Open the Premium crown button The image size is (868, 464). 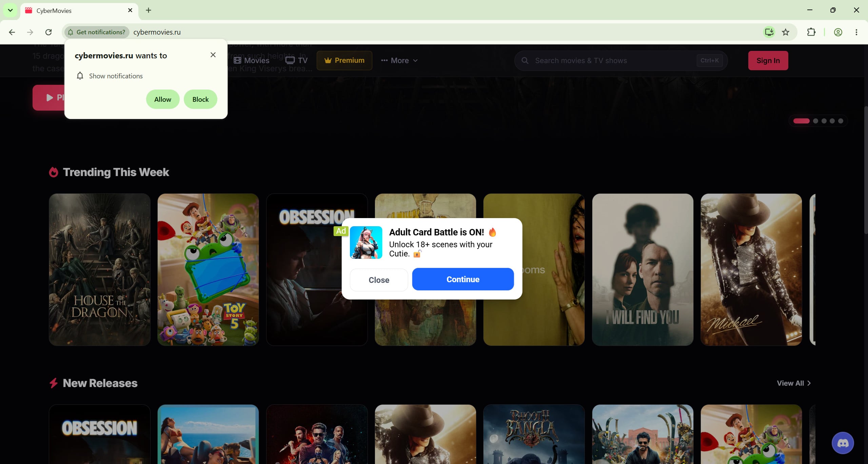pos(344,60)
